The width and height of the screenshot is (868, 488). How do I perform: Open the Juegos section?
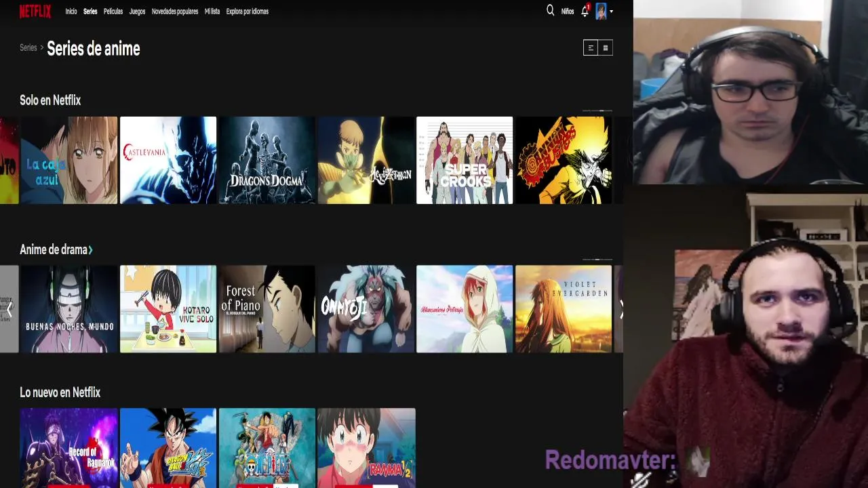[137, 12]
